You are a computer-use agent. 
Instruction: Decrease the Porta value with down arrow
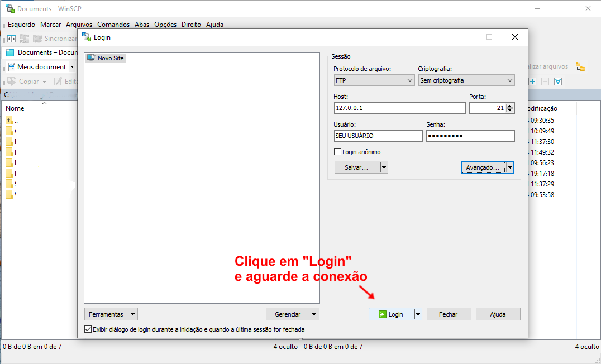(510, 111)
